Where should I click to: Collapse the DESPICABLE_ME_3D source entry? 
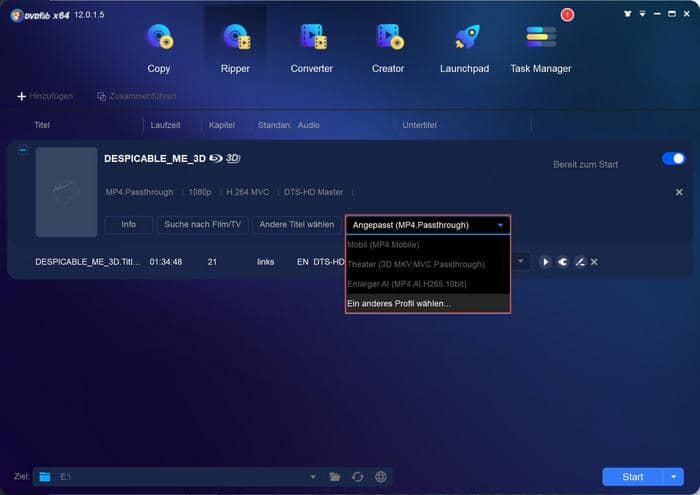[23, 150]
